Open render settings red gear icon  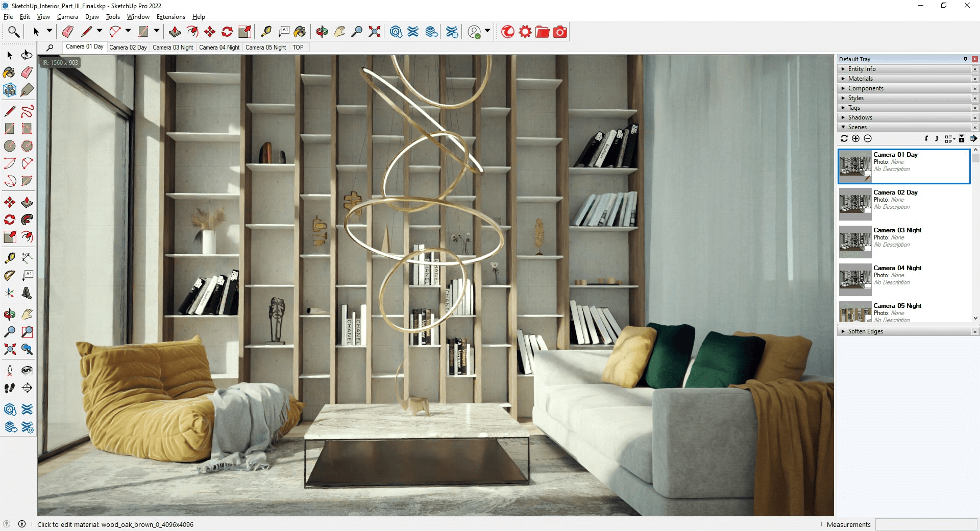click(525, 32)
